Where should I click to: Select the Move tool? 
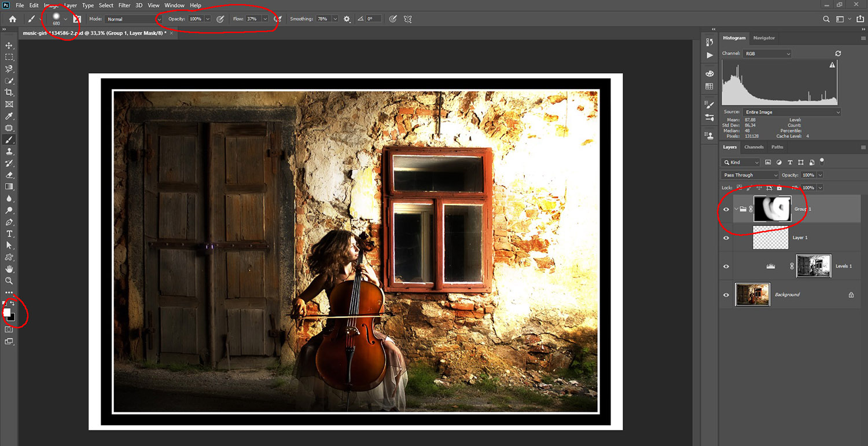click(9, 45)
